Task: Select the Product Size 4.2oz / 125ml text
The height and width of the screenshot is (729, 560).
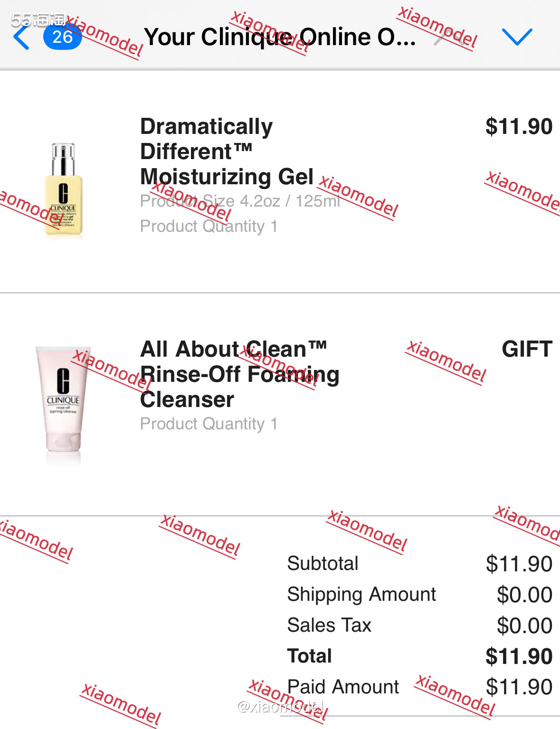Action: (x=240, y=201)
